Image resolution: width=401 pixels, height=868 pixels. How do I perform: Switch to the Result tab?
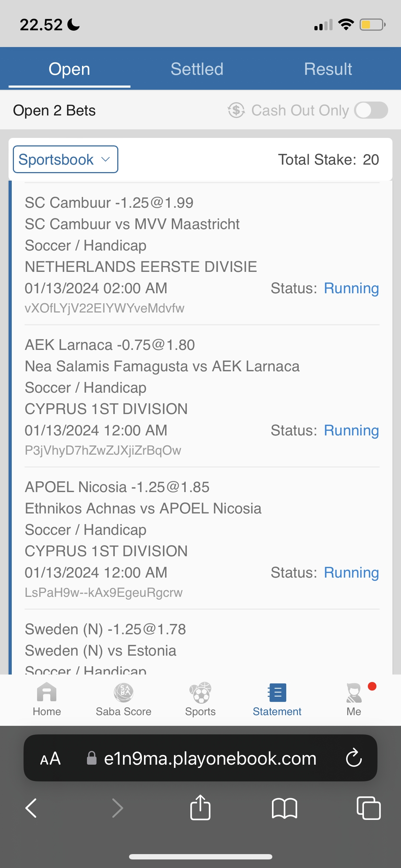pyautogui.click(x=328, y=69)
